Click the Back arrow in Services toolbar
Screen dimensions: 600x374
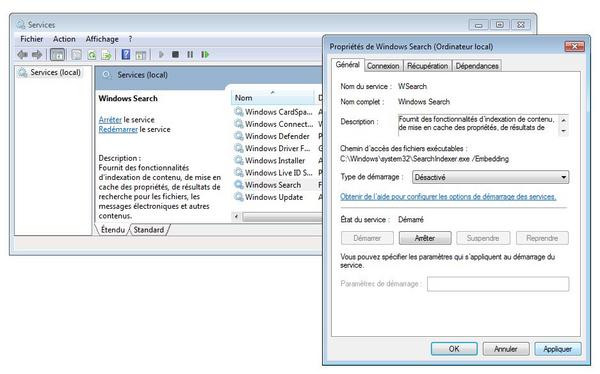pyautogui.click(x=22, y=55)
